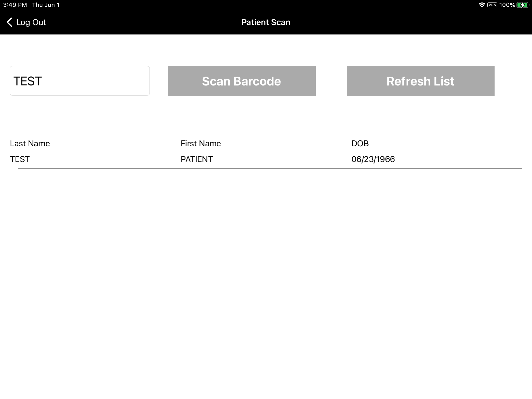532x399 pixels.
Task: Tap the Patient Scan title
Action: pyautogui.click(x=266, y=22)
